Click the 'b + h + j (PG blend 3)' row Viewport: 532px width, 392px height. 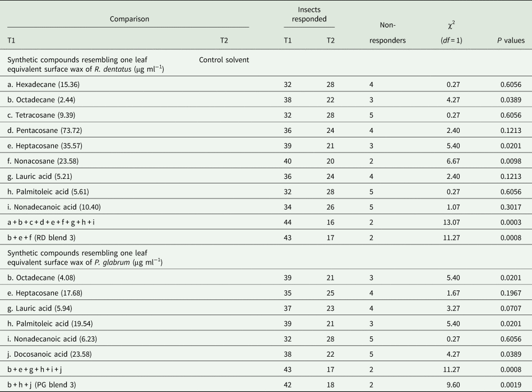click(x=43, y=376)
